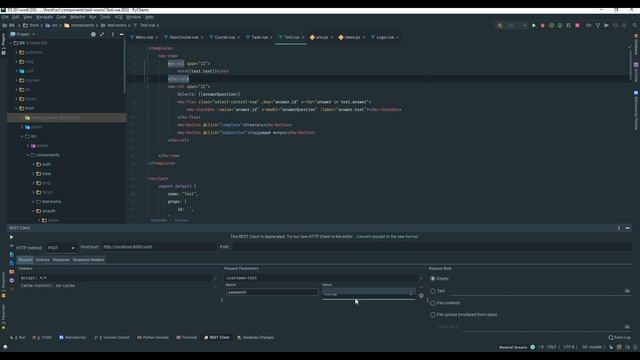Switch to the Menu.vue editor tab
Image resolution: width=640 pixels, height=360 pixels.
pyautogui.click(x=144, y=37)
